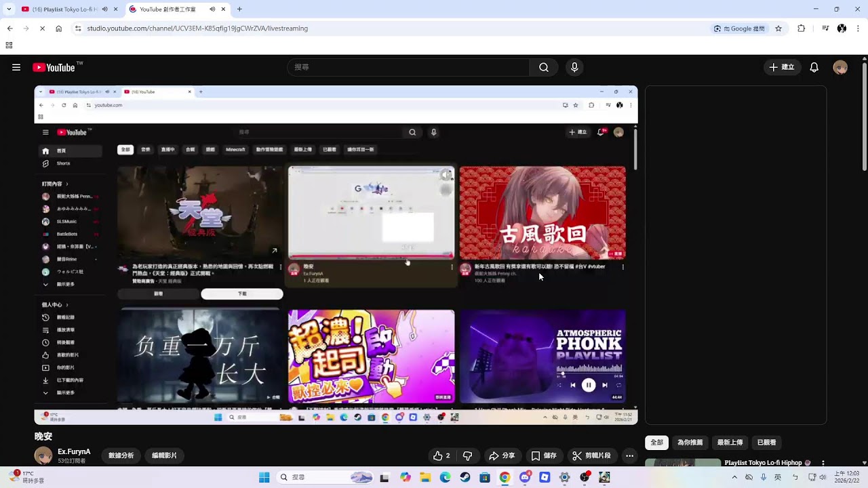The height and width of the screenshot is (488, 868).
Task: Click the 向 Google 提問 lens button
Action: pyautogui.click(x=739, y=28)
